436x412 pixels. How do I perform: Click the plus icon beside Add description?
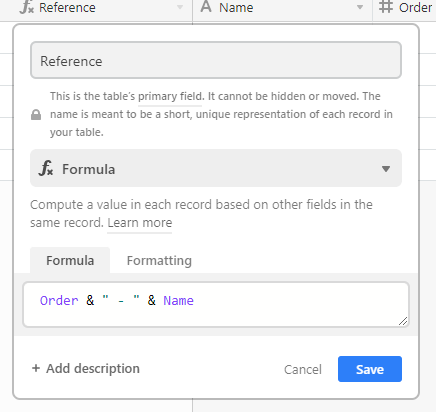(x=36, y=368)
